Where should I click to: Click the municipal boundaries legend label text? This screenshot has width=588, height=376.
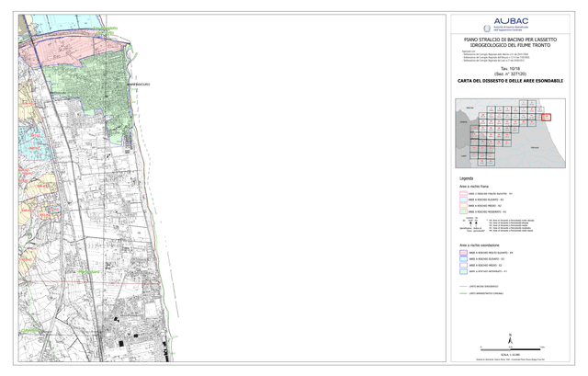click(486, 293)
